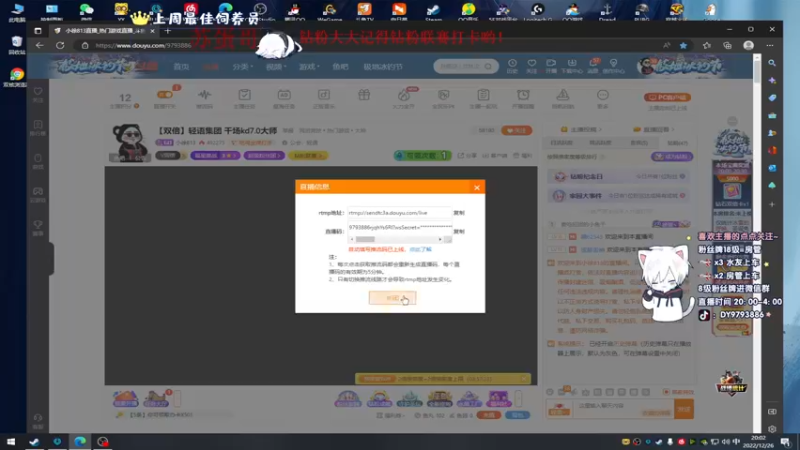
Task: Click the rtmp address input field
Action: (x=399, y=213)
